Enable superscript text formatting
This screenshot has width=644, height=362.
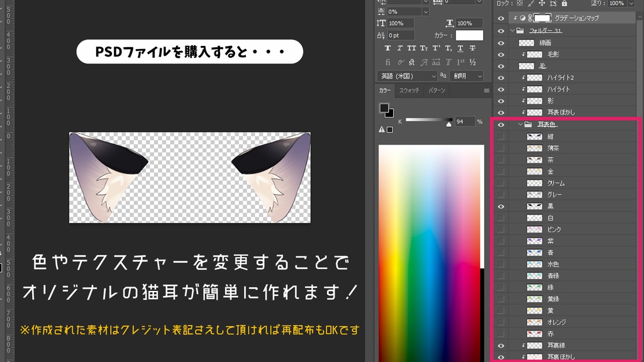click(x=435, y=48)
